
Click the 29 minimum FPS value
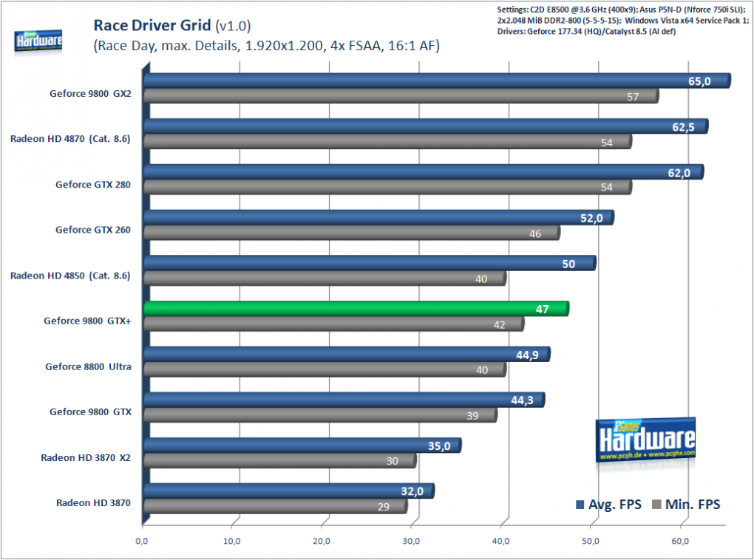(x=383, y=507)
